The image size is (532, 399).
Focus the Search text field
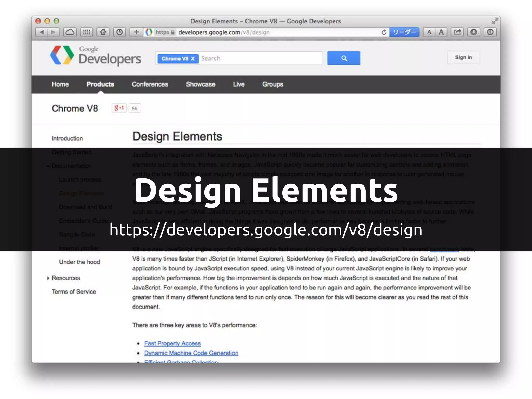pos(261,58)
